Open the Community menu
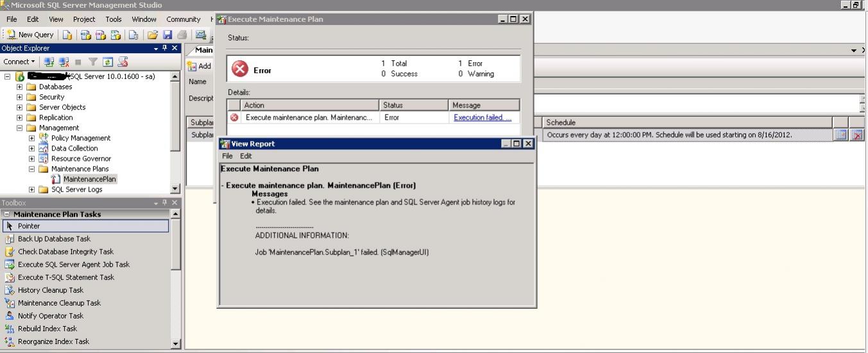The height and width of the screenshot is (353, 868). click(x=183, y=19)
